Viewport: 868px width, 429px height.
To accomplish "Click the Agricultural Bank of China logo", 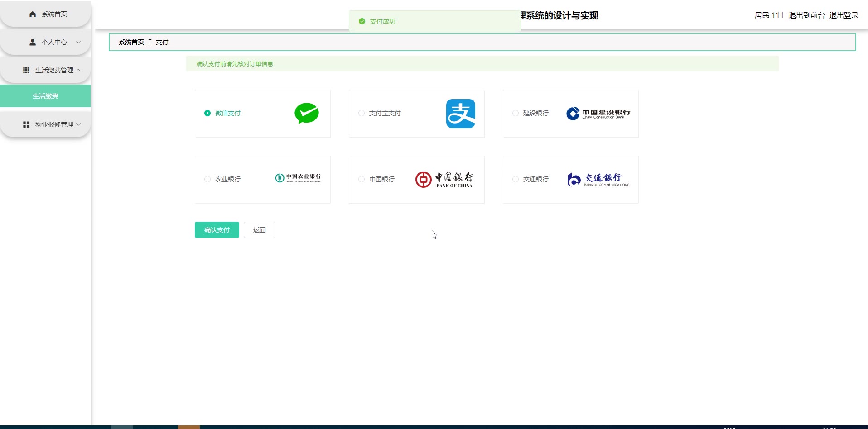I will point(298,178).
